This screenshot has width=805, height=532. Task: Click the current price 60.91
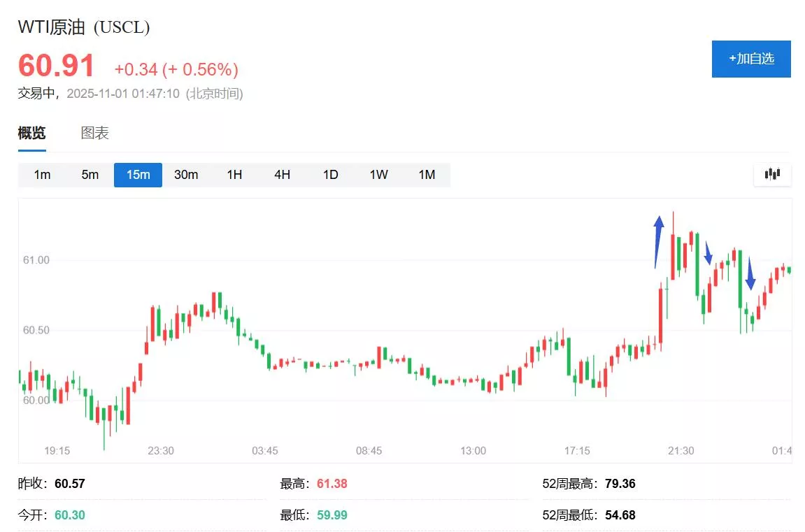tap(56, 66)
